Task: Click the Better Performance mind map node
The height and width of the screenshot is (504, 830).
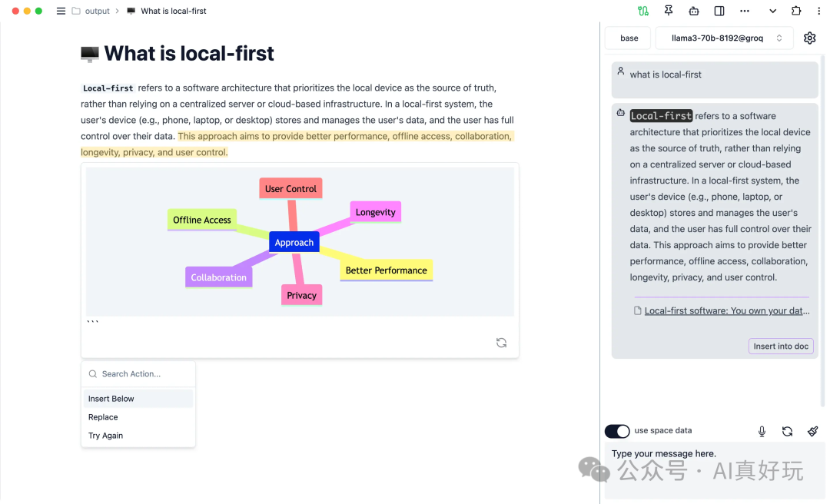Action: (386, 270)
